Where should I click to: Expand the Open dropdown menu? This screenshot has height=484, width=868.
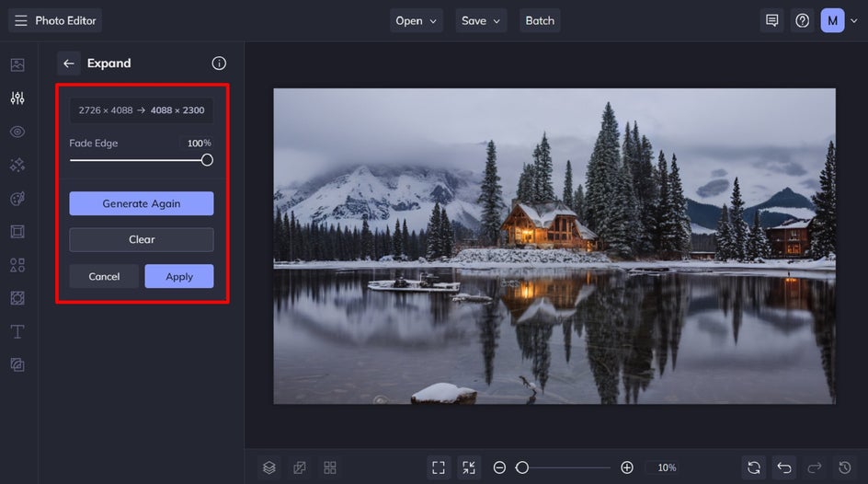(x=417, y=20)
